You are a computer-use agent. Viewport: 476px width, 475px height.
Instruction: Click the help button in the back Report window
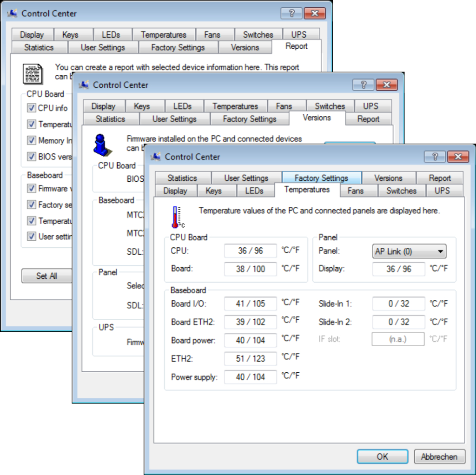[x=291, y=13]
